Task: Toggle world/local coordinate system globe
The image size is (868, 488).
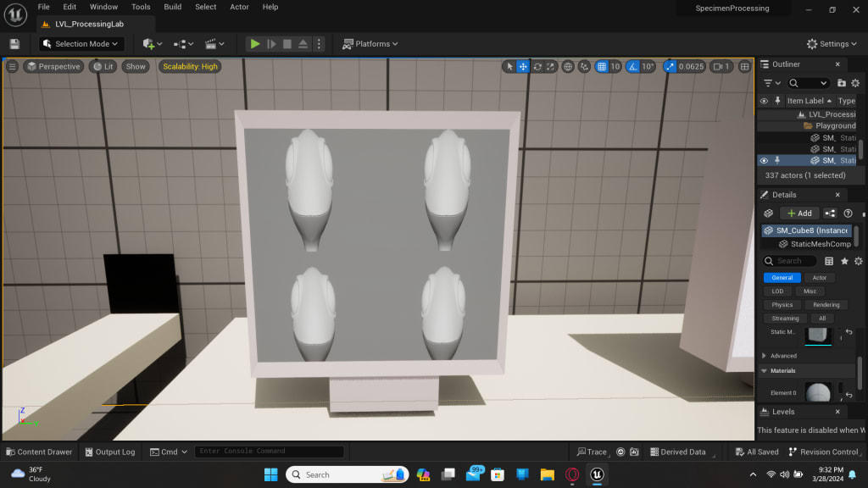Action: coord(567,66)
